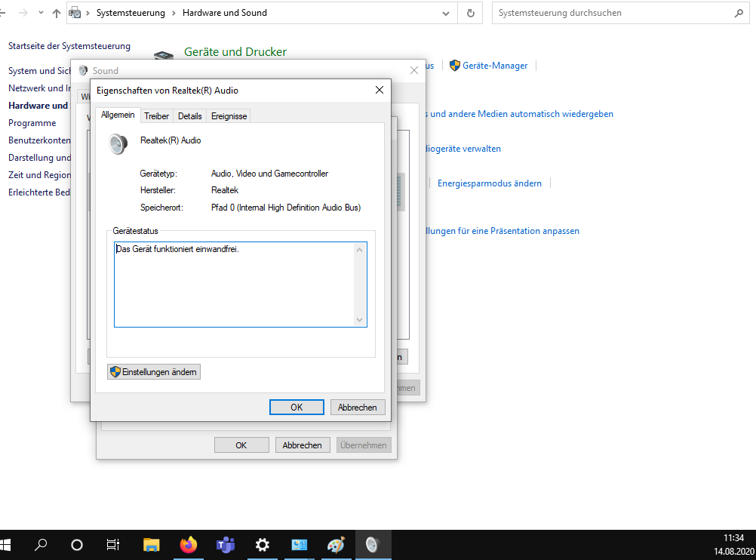Select the Allgemein tab
756x560 pixels.
(x=118, y=115)
